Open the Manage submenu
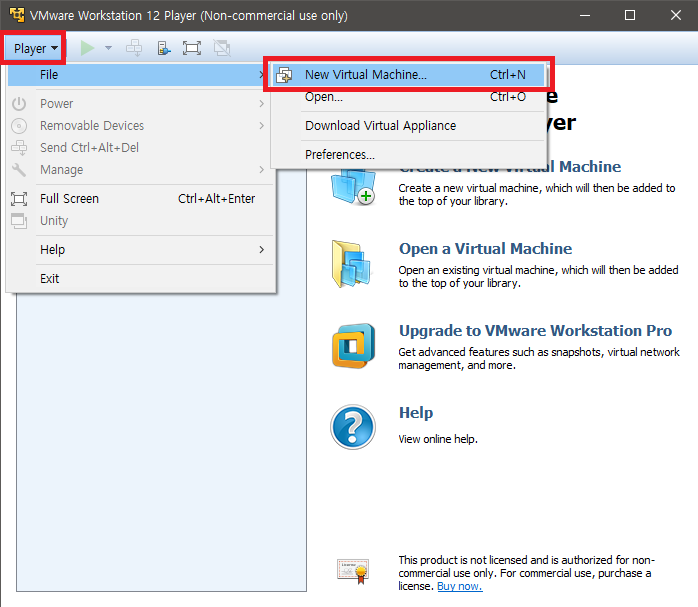 [x=141, y=170]
